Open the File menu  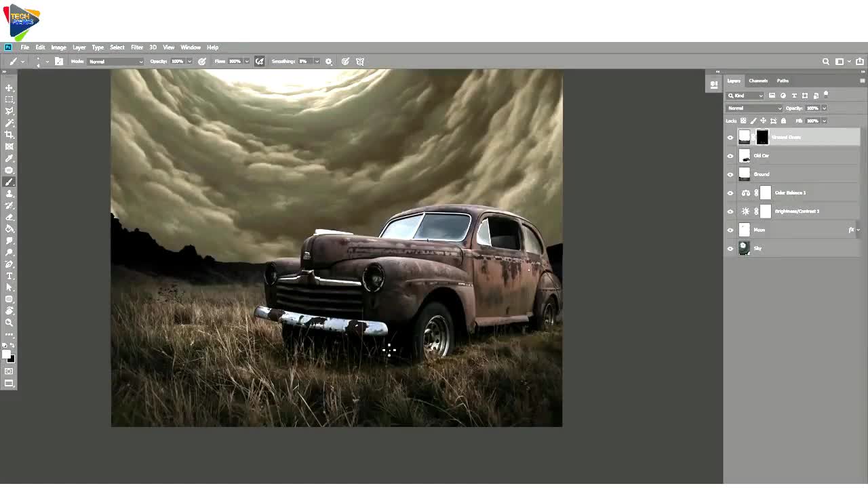[24, 47]
